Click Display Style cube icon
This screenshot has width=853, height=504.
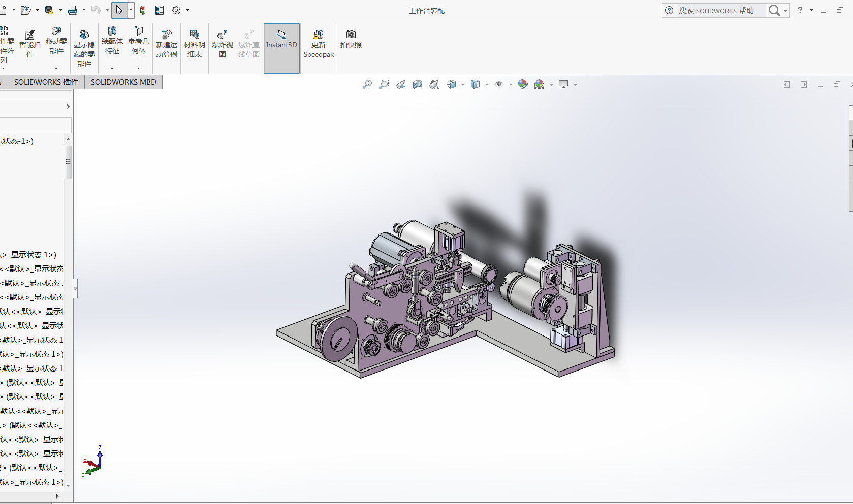(x=475, y=84)
